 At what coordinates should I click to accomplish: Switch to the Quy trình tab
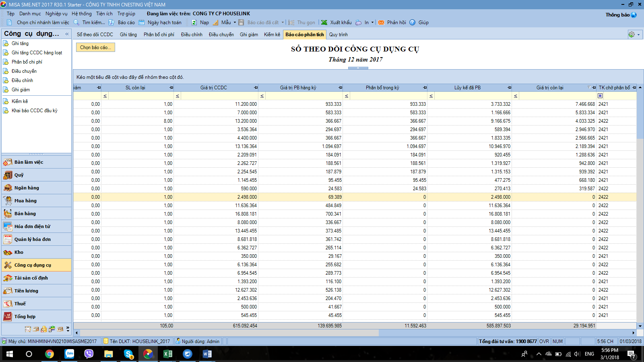pos(339,35)
